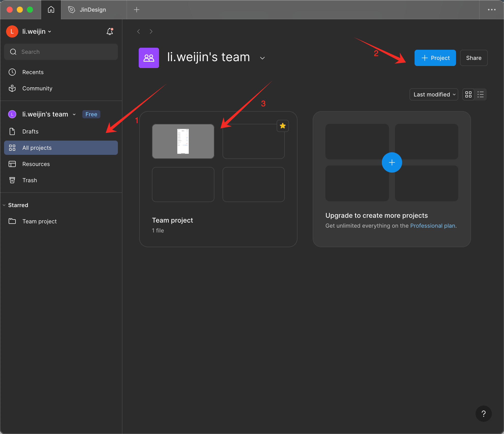Open the Last modified sort dropdown
The width and height of the screenshot is (504, 434).
coord(434,94)
